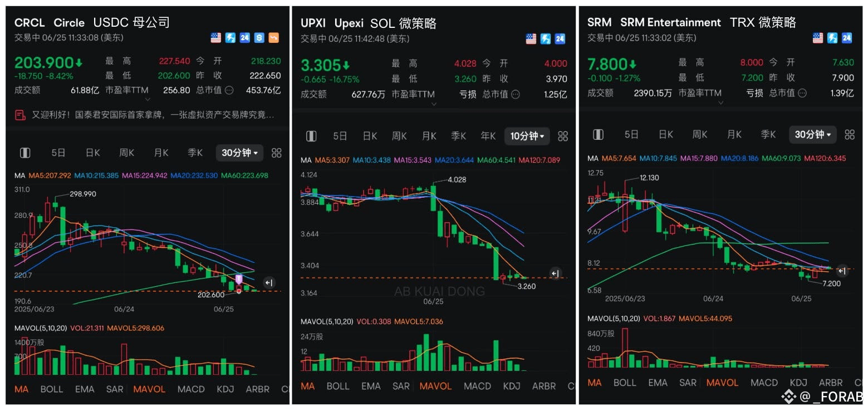
Task: Click the orange badge icon in CRCL header
Action: click(274, 38)
